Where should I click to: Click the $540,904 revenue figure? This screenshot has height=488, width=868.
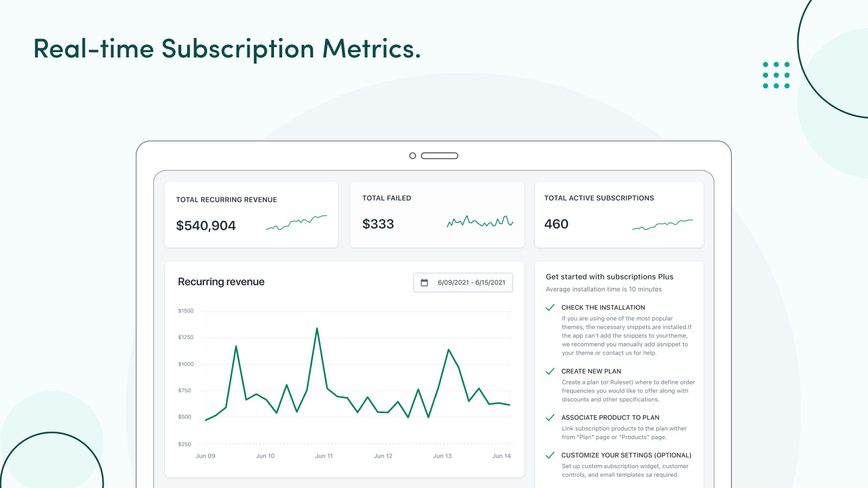pyautogui.click(x=206, y=226)
